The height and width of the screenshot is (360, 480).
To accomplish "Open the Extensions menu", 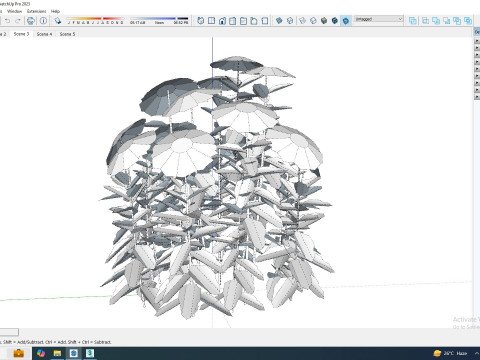I will [36, 11].
